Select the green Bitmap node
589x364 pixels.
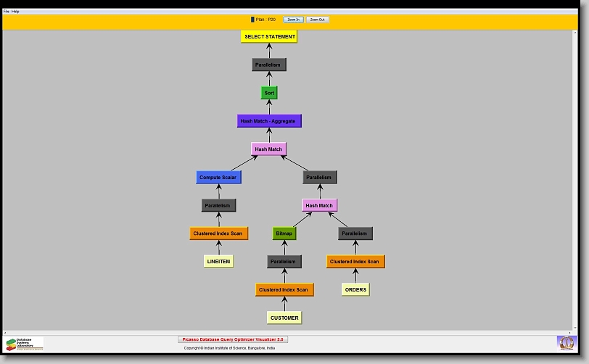283,233
